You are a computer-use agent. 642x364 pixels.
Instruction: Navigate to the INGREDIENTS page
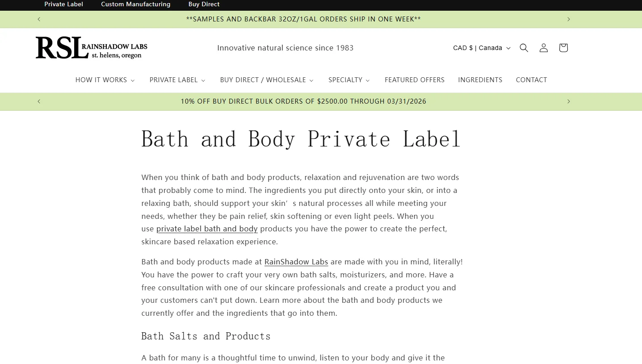tap(480, 80)
